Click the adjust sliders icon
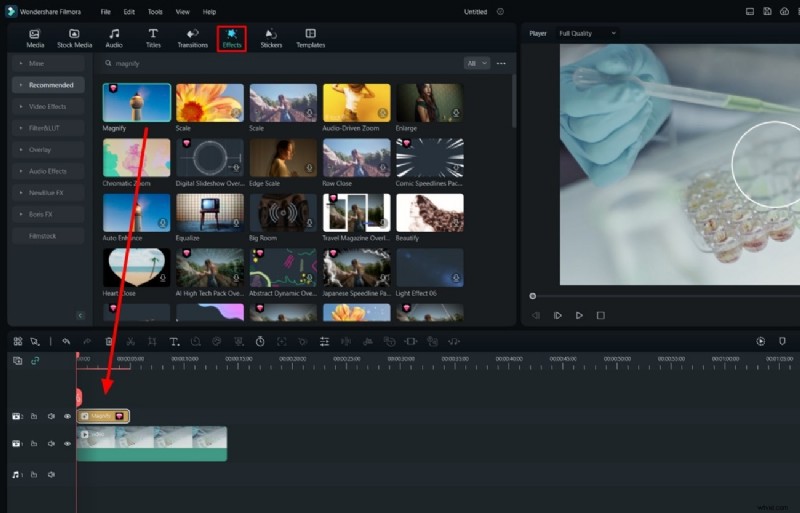Viewport: 800px width, 513px height. (324, 341)
